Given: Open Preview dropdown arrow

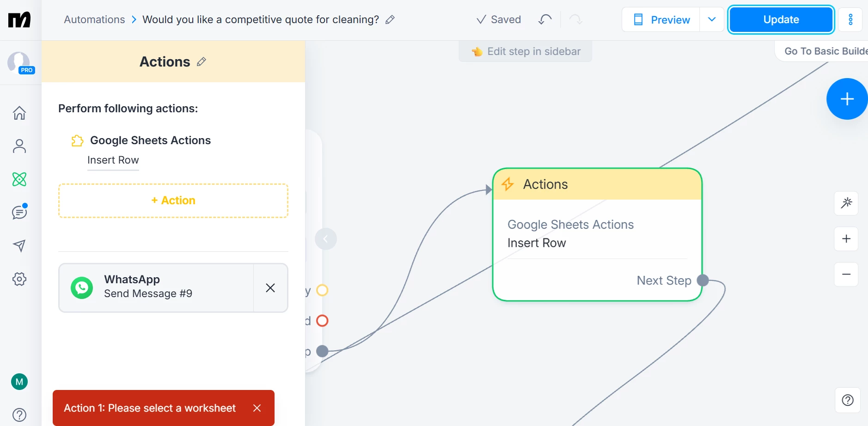Looking at the screenshot, I should pyautogui.click(x=712, y=19).
